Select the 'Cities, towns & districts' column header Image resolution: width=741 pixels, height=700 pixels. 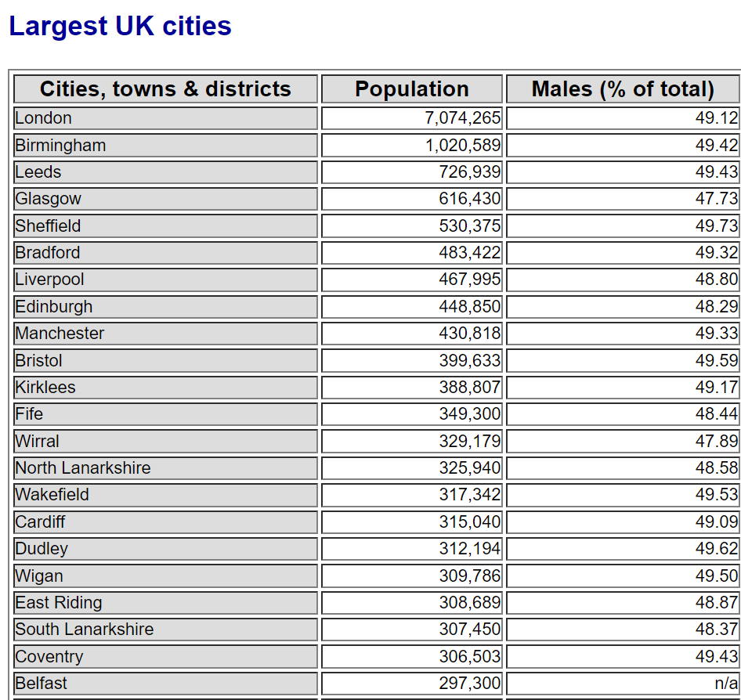[165, 88]
